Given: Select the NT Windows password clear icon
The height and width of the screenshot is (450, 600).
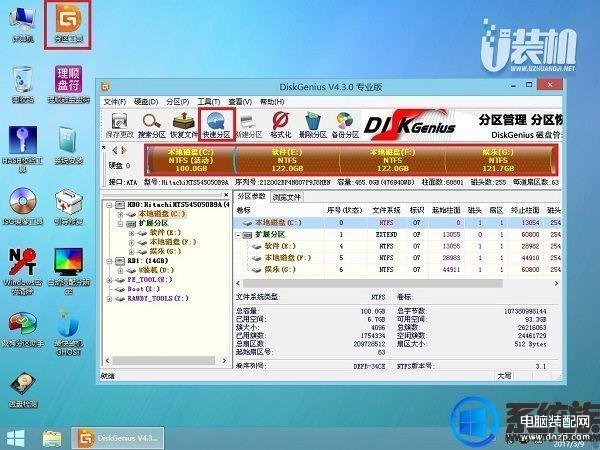Looking at the screenshot, I should [x=23, y=271].
